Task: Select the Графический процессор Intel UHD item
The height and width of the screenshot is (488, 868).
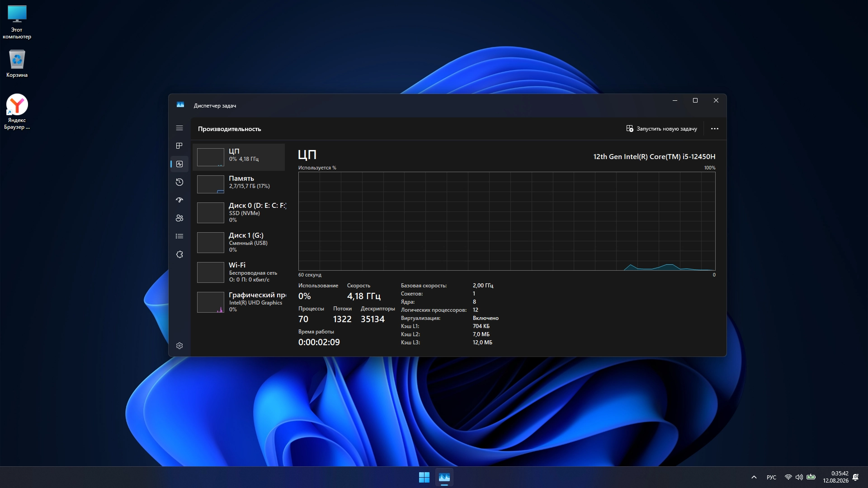Action: pos(239,302)
